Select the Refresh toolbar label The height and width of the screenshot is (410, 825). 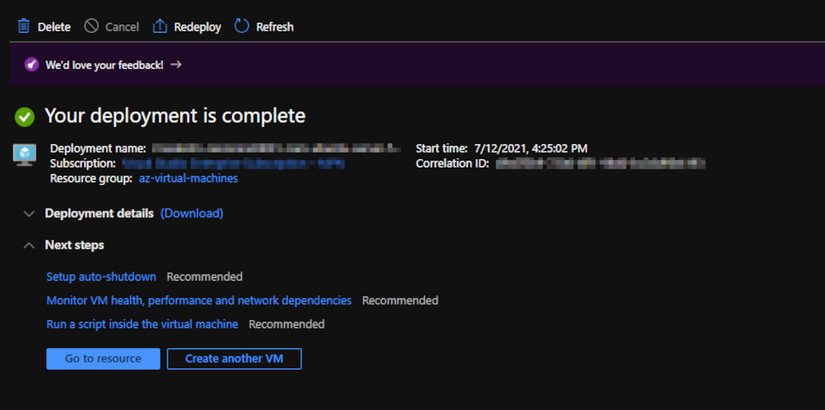(x=275, y=27)
